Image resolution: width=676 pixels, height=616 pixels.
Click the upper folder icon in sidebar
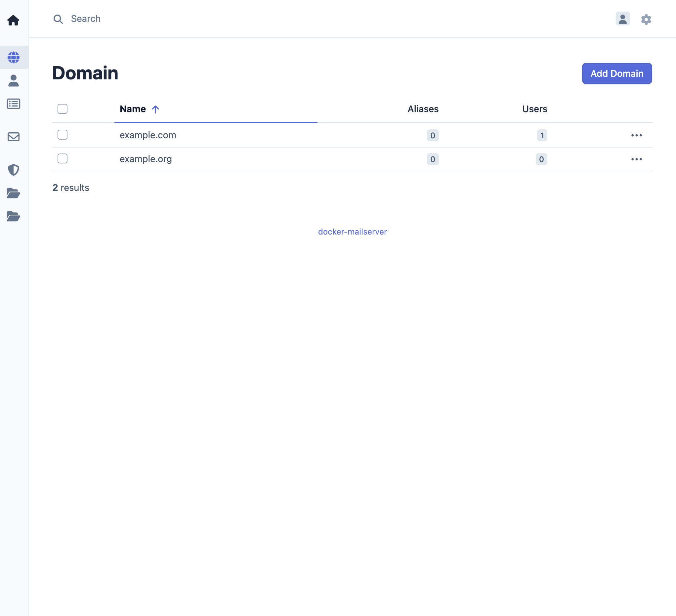click(14, 194)
